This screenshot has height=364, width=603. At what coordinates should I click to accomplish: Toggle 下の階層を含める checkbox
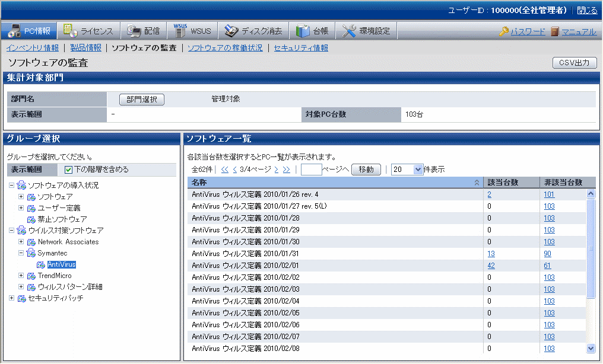[69, 170]
